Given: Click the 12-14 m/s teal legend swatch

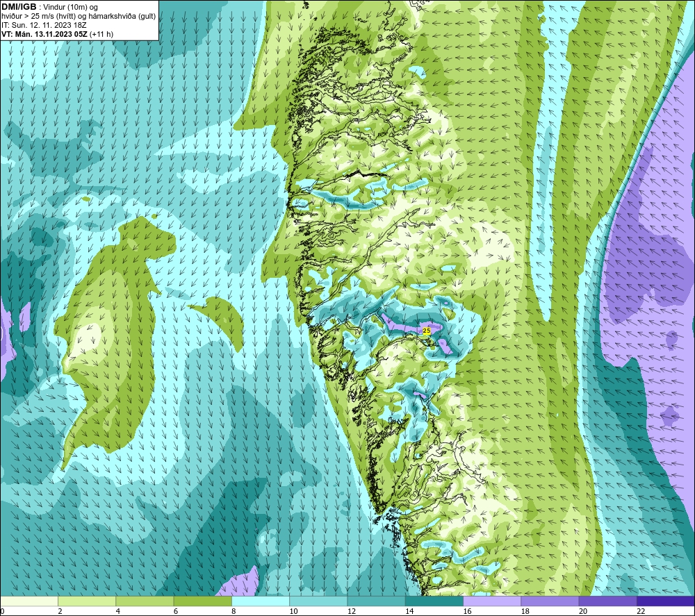Looking at the screenshot, I should coord(376,601).
